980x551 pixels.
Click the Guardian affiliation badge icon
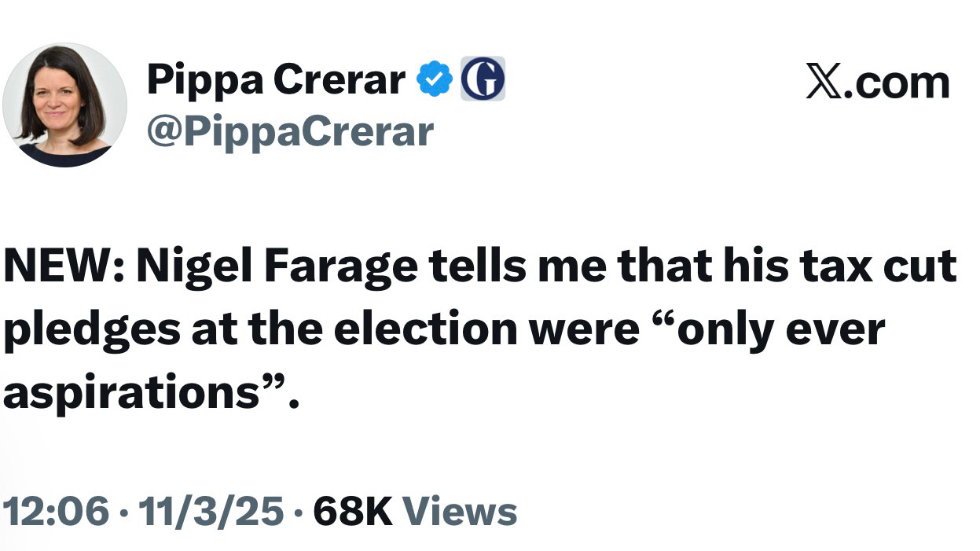pos(483,79)
